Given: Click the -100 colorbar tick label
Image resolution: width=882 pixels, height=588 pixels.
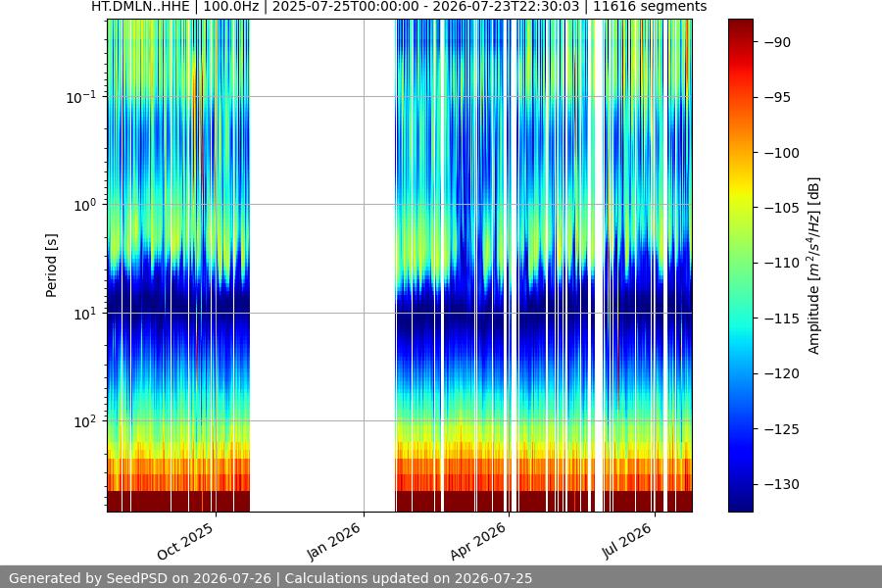Looking at the screenshot, I should pos(782,153).
